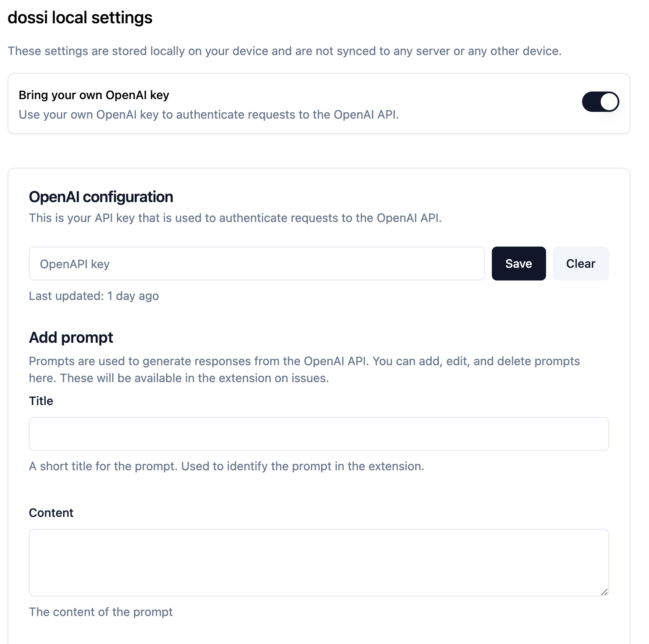This screenshot has height=644, width=649.
Task: Click the Bring your own OpenAI key label
Action: 94,95
